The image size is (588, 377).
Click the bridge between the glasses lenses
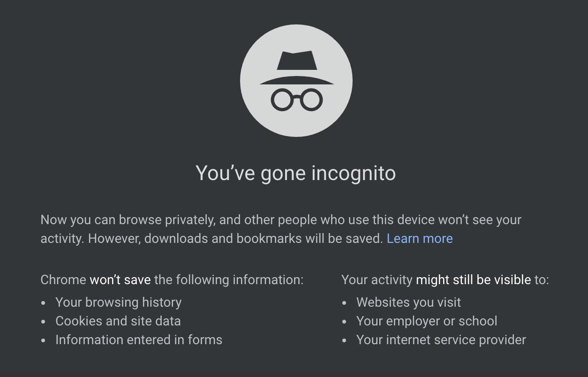(x=296, y=96)
